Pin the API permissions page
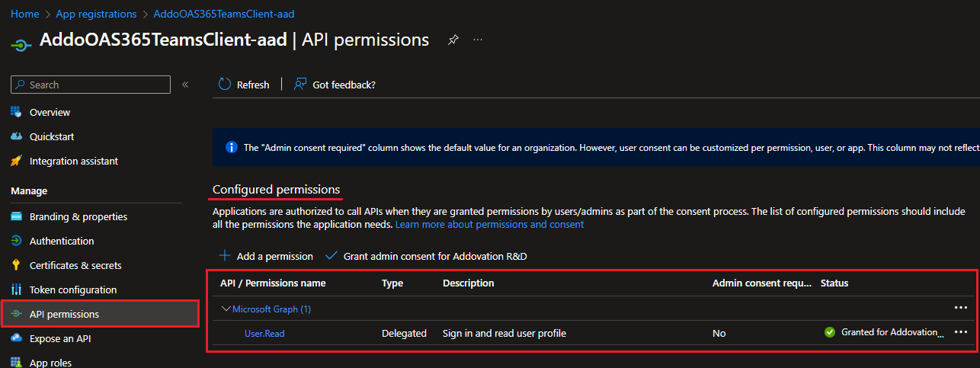Viewport: 980px width, 368px height. (x=453, y=40)
